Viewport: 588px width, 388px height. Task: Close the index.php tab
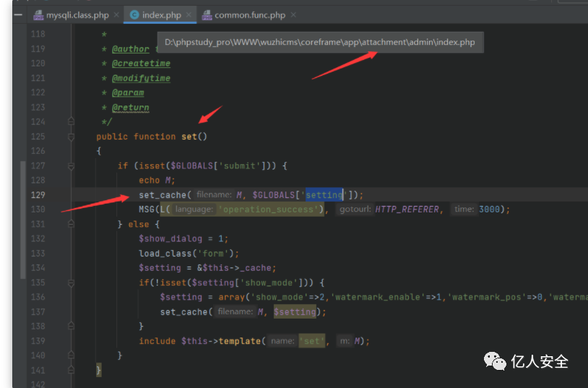pyautogui.click(x=189, y=14)
